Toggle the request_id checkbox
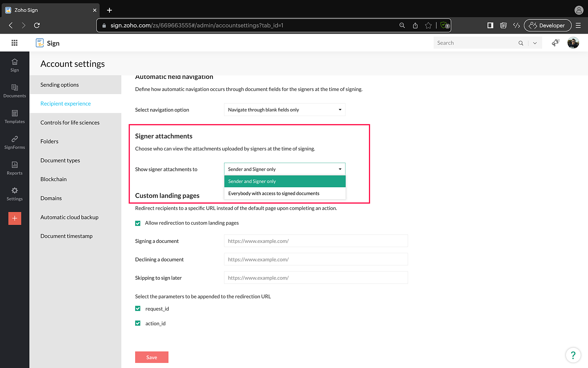The image size is (588, 368). 138,309
